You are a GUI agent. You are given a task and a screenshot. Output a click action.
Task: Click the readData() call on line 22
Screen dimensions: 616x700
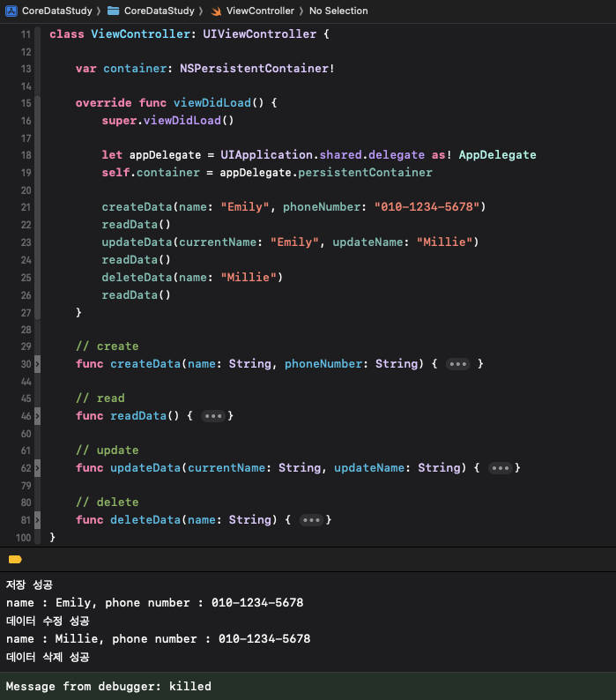point(136,225)
